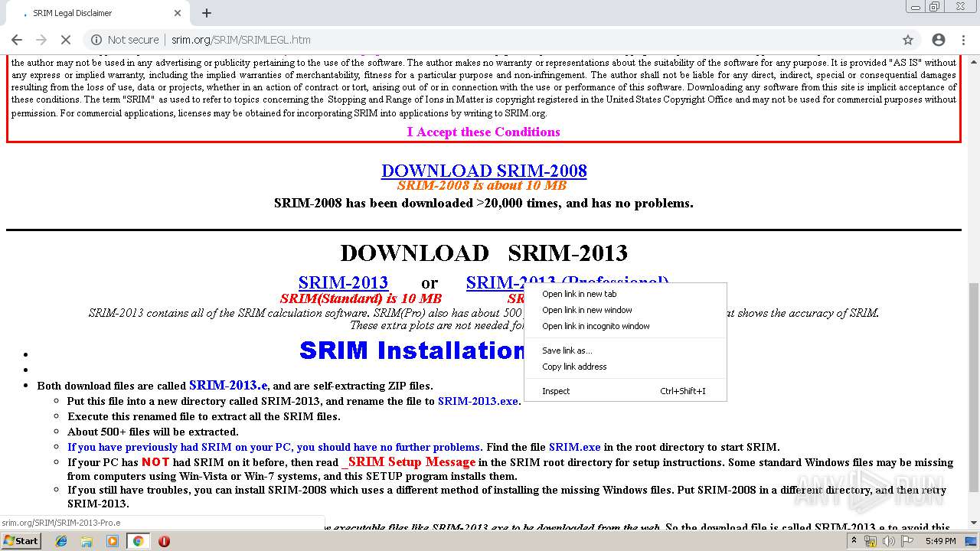This screenshot has height=551, width=980.
Task: Click the SRIM.exe text
Action: [574, 447]
